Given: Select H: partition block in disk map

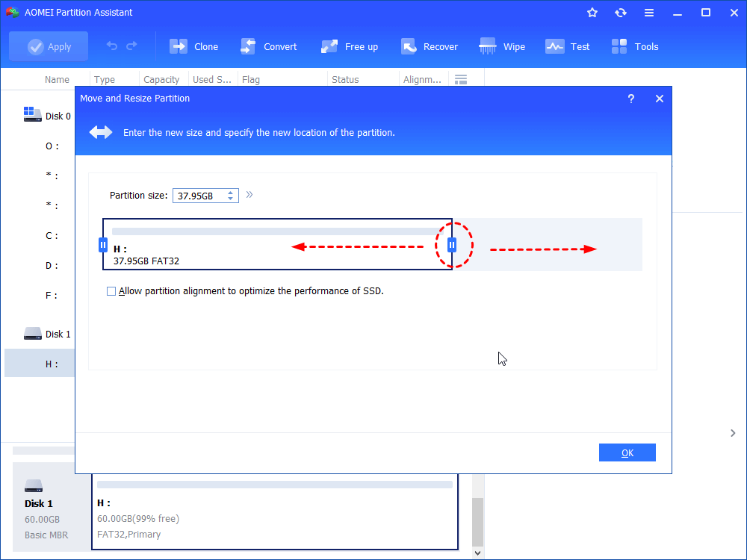Looking at the screenshot, I should click(x=275, y=512).
